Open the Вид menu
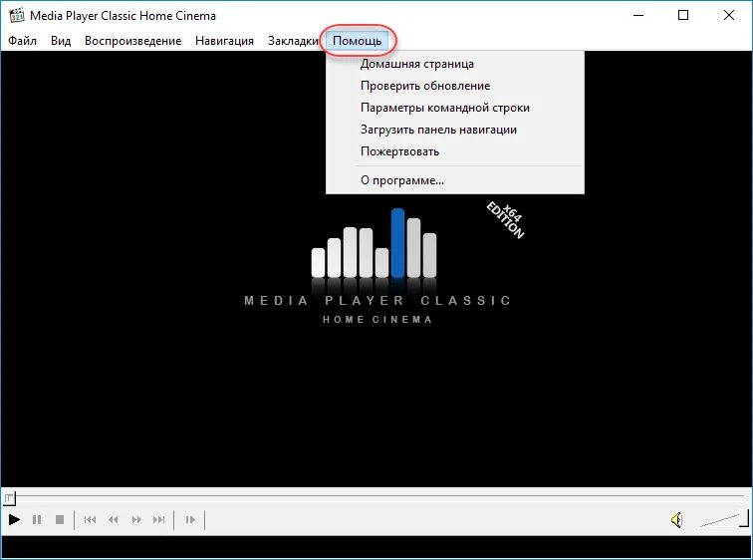Screen dimensions: 753x560 click(x=61, y=41)
